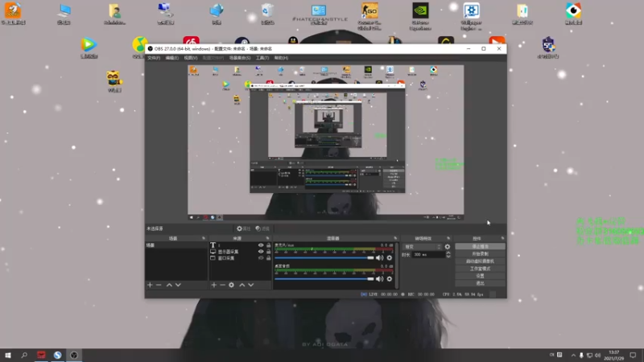Mute the Mic/Aux audio channel
644x362 pixels.
point(379,257)
